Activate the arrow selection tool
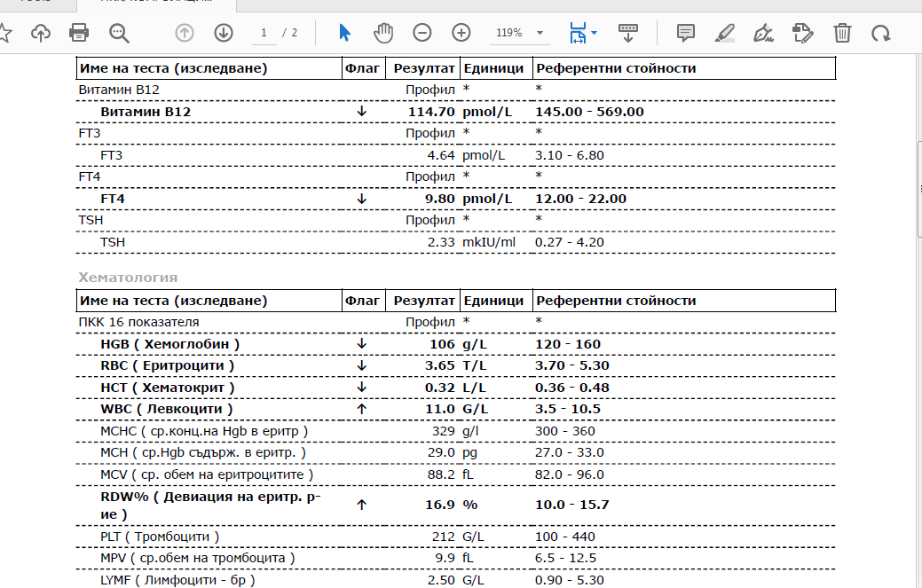The height and width of the screenshot is (588, 922). (345, 33)
